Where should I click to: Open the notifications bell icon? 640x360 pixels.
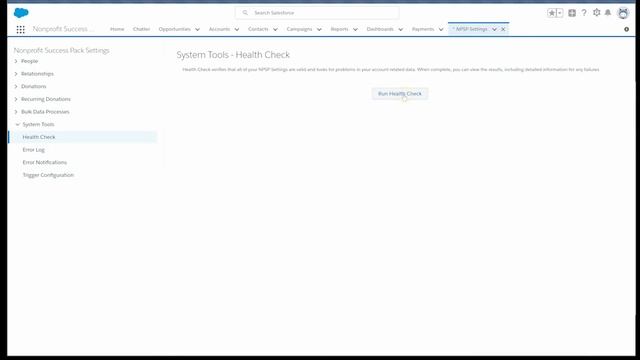point(608,13)
